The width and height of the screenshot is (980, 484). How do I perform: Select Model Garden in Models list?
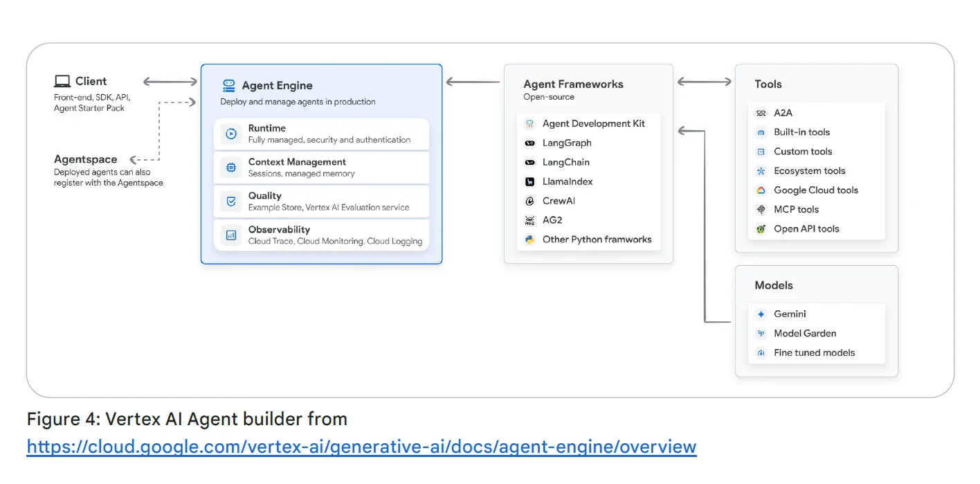pyautogui.click(x=805, y=334)
